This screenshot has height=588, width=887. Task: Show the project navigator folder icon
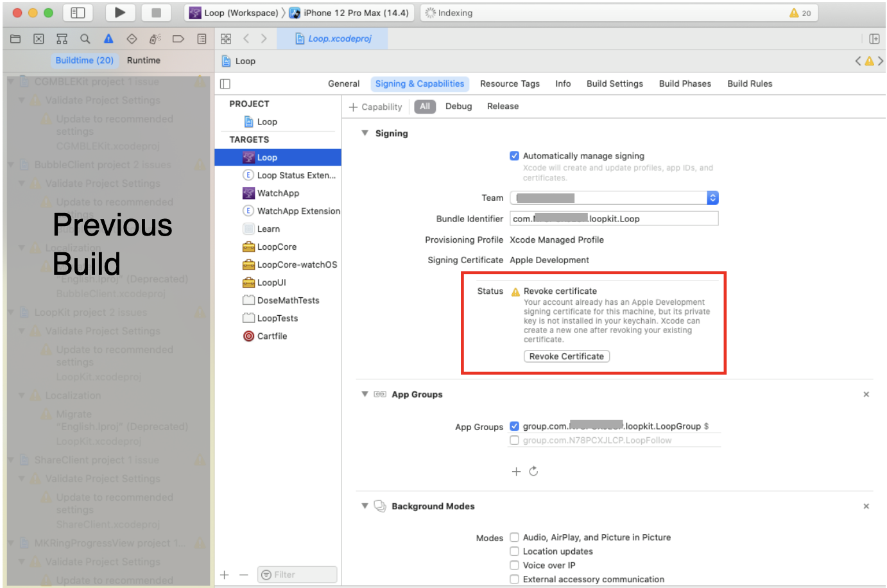pos(15,39)
